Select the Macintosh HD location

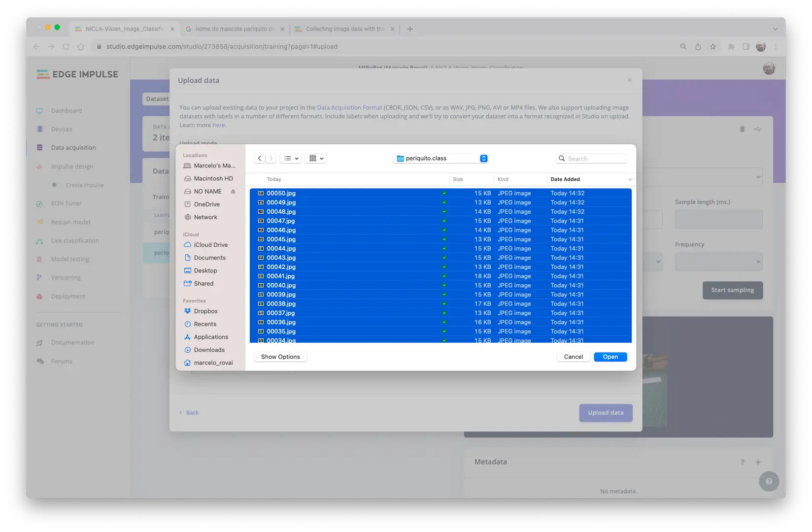(213, 178)
